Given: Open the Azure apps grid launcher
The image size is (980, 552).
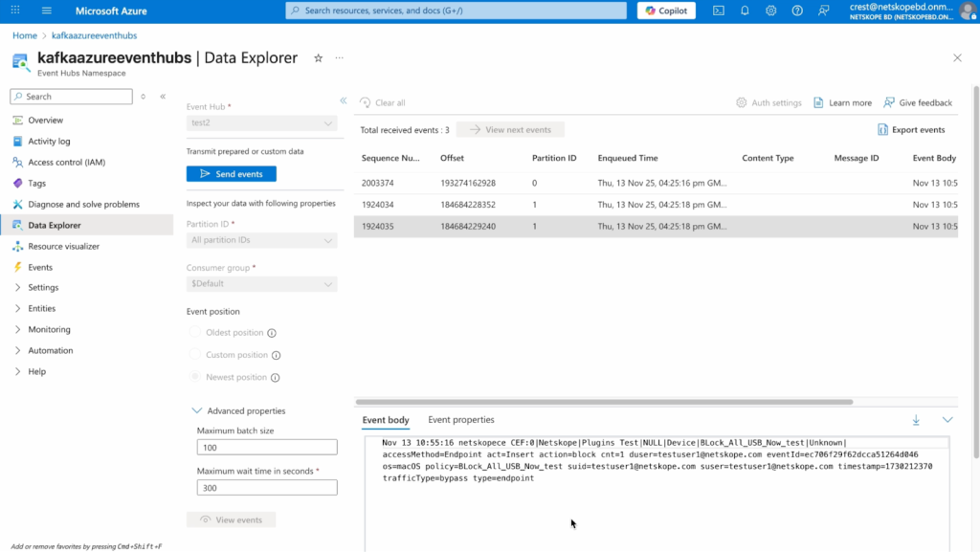Looking at the screenshot, I should [15, 11].
